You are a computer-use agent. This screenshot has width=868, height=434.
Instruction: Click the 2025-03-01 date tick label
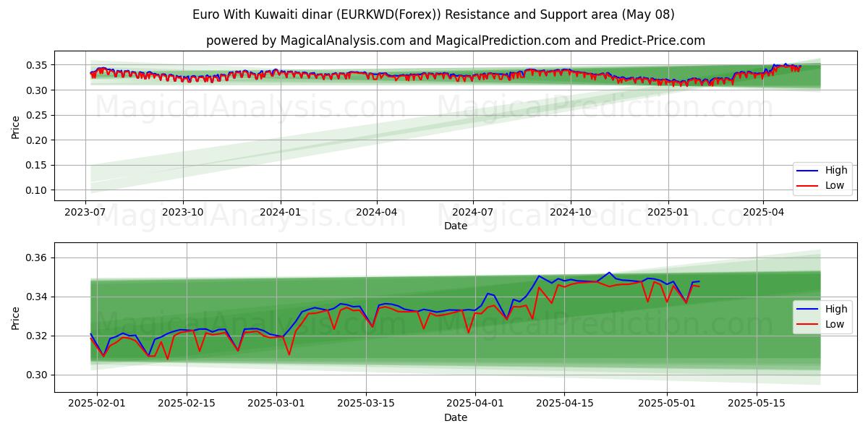click(x=276, y=404)
